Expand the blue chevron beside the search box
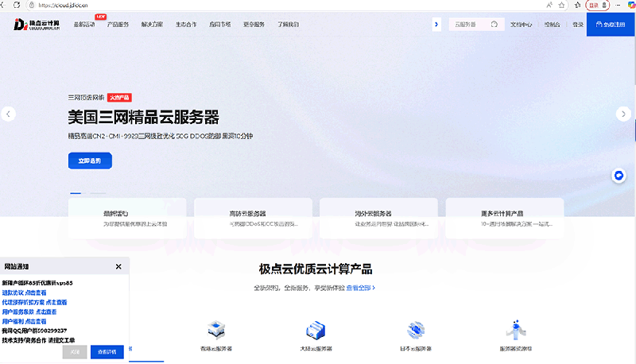 point(436,25)
